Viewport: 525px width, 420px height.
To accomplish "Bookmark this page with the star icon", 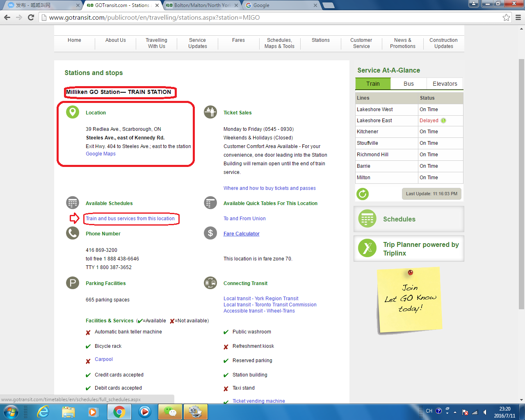I will (x=507, y=17).
